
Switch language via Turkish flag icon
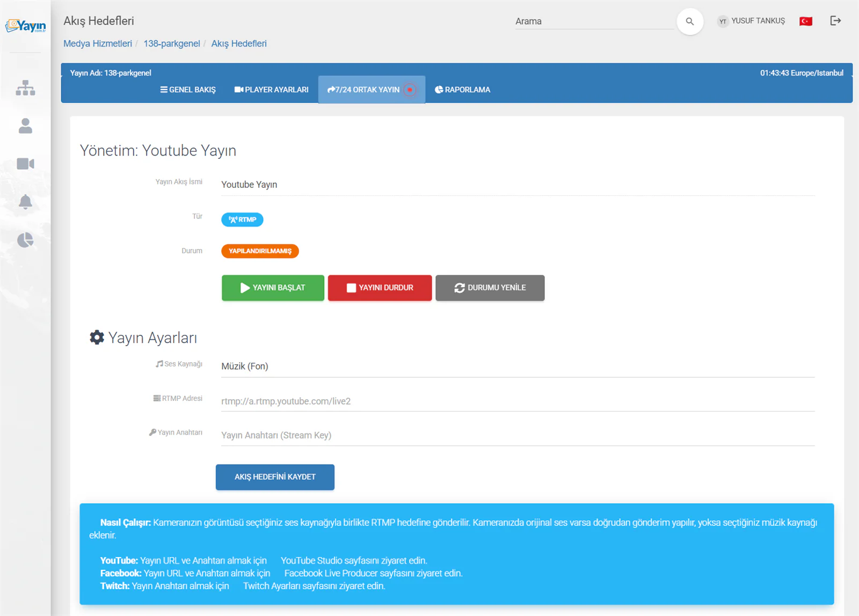tap(806, 21)
